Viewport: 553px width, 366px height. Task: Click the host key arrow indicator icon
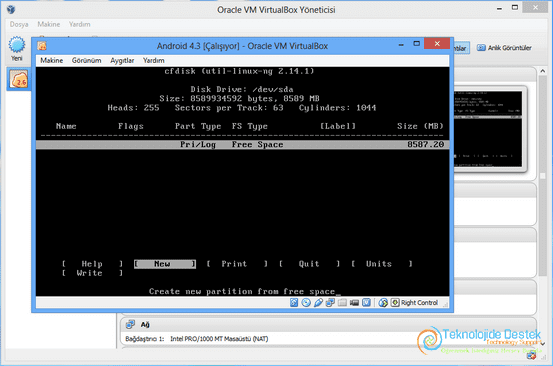(395, 303)
